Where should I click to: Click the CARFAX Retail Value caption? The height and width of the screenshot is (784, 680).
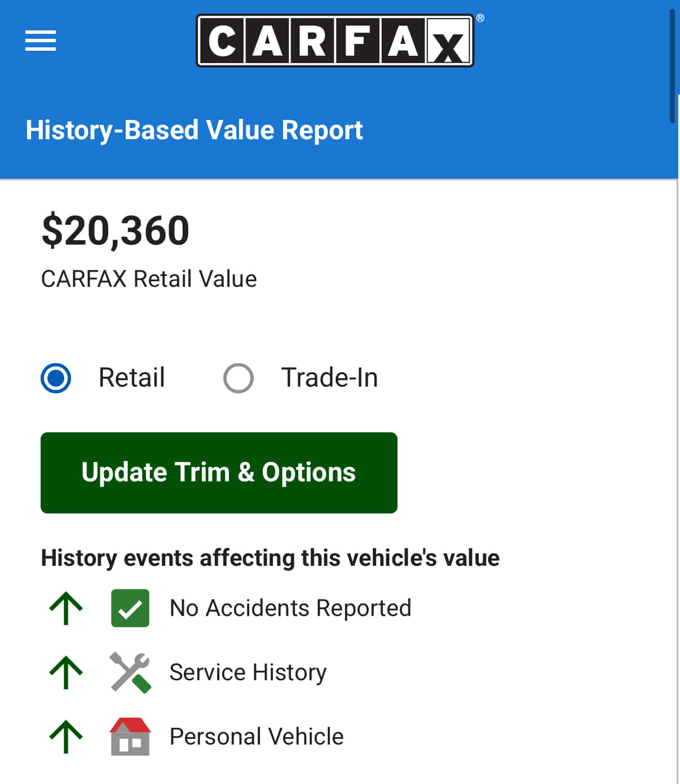point(149,279)
